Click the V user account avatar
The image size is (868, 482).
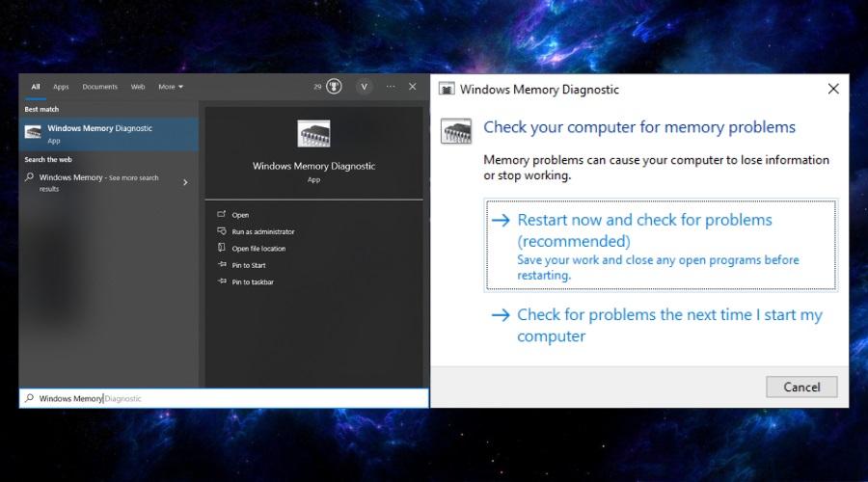364,87
